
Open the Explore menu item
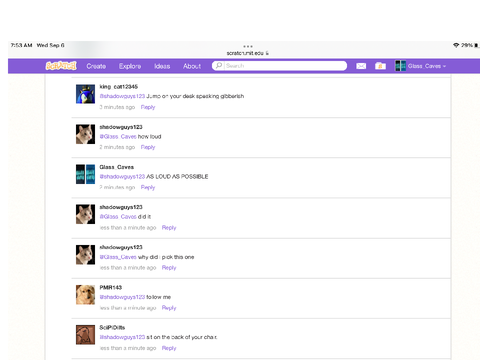click(130, 66)
